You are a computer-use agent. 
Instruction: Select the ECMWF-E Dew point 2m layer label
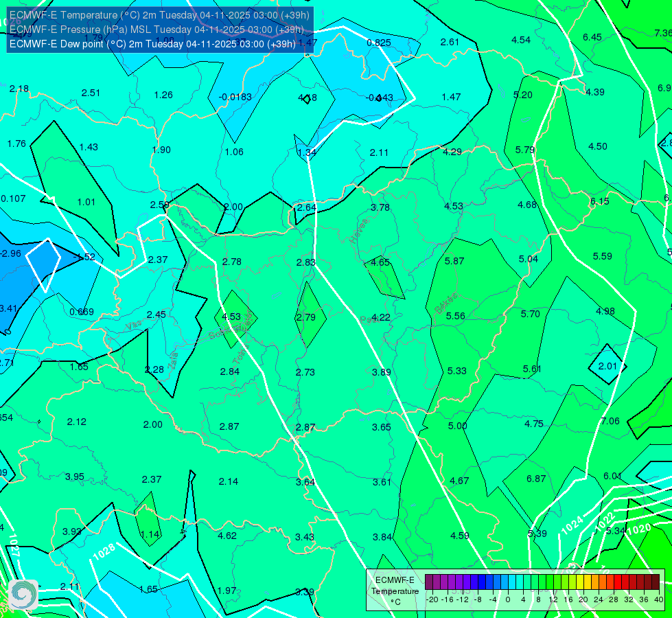152,44
